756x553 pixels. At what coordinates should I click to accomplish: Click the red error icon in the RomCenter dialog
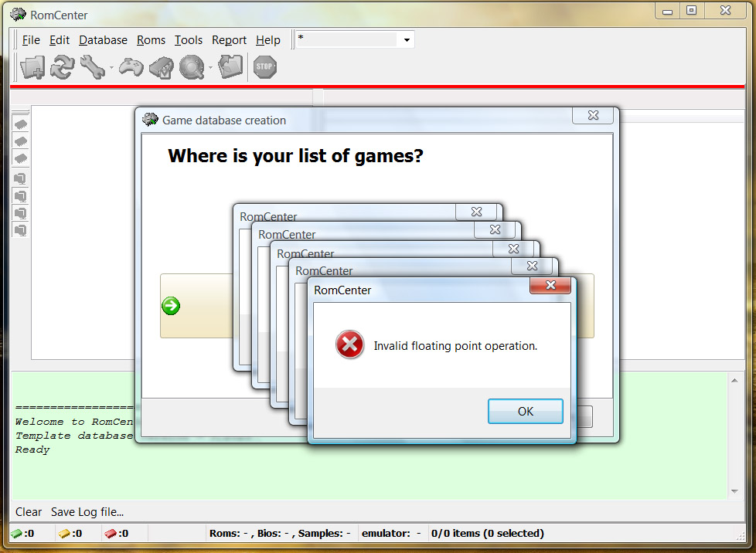tap(349, 344)
